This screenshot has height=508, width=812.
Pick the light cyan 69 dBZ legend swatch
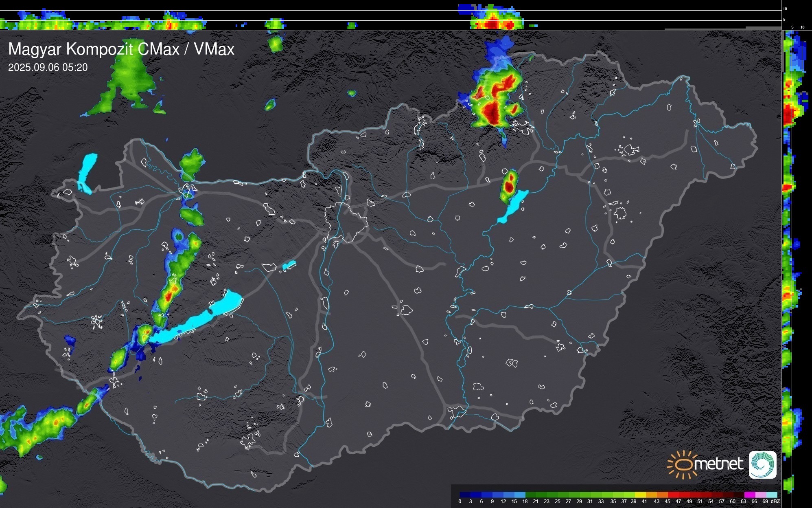pos(771,495)
